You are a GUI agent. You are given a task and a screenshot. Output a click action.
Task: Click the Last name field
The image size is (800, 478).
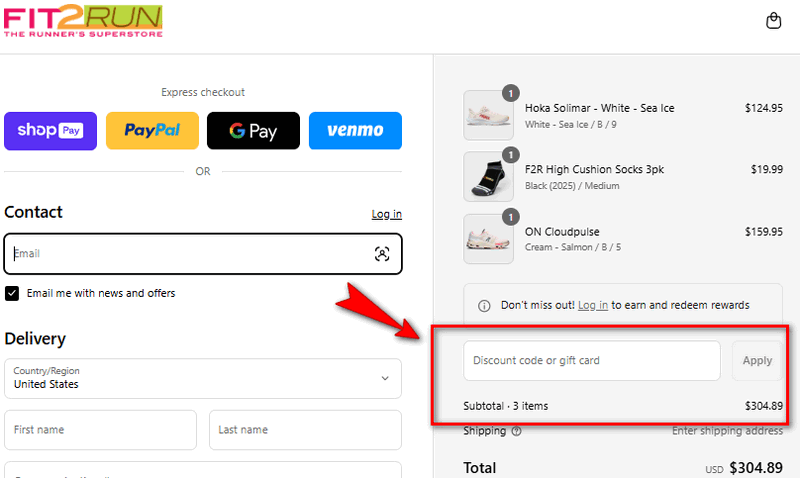[x=305, y=430]
